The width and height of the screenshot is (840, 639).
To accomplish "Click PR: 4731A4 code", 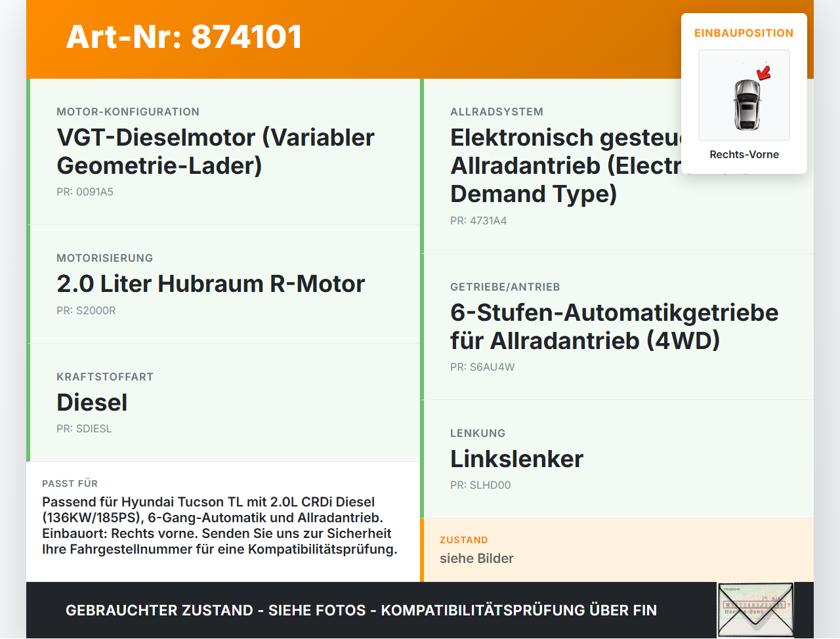I will [x=478, y=220].
